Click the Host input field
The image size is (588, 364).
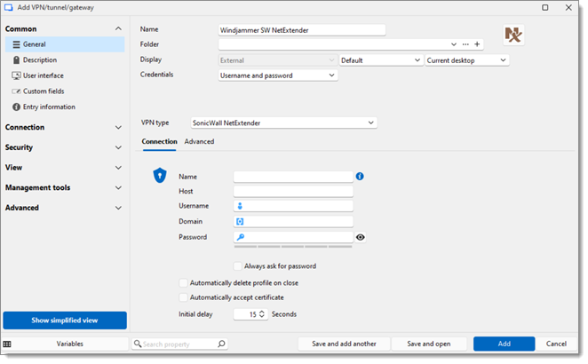tap(293, 191)
